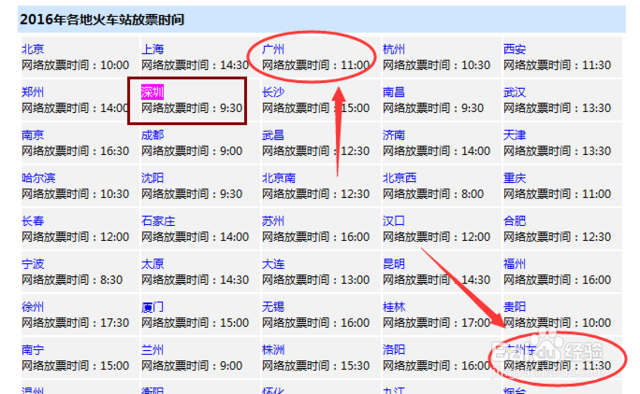Open the 杭州 station link

coord(394,49)
